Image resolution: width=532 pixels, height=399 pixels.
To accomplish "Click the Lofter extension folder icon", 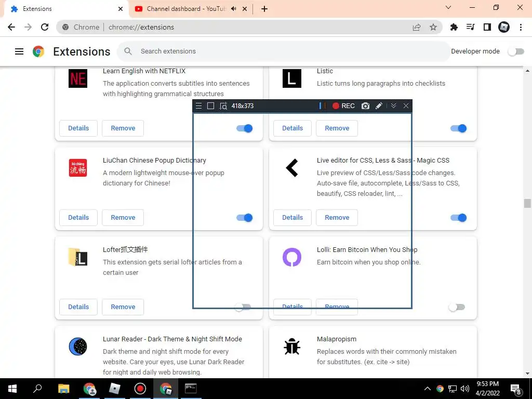I will (78, 257).
